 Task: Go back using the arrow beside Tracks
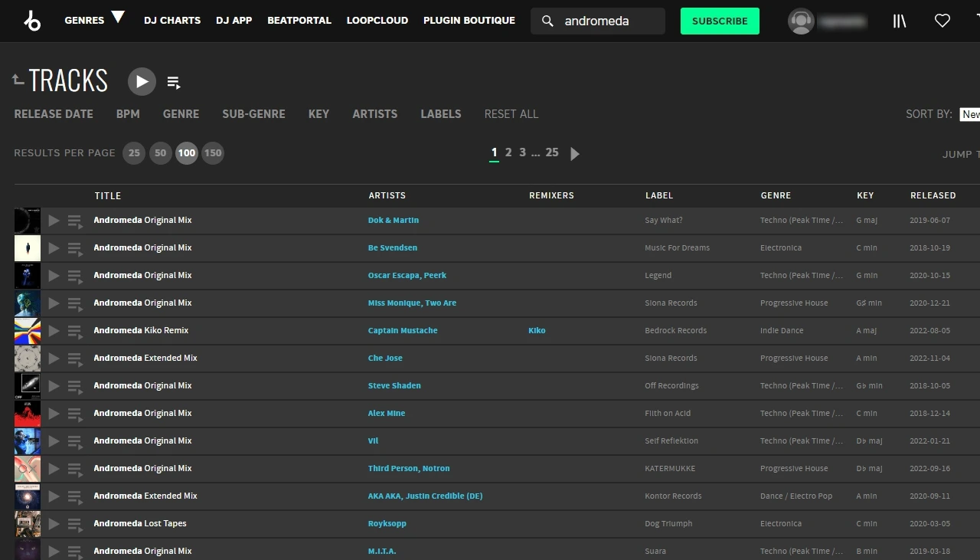(x=18, y=79)
